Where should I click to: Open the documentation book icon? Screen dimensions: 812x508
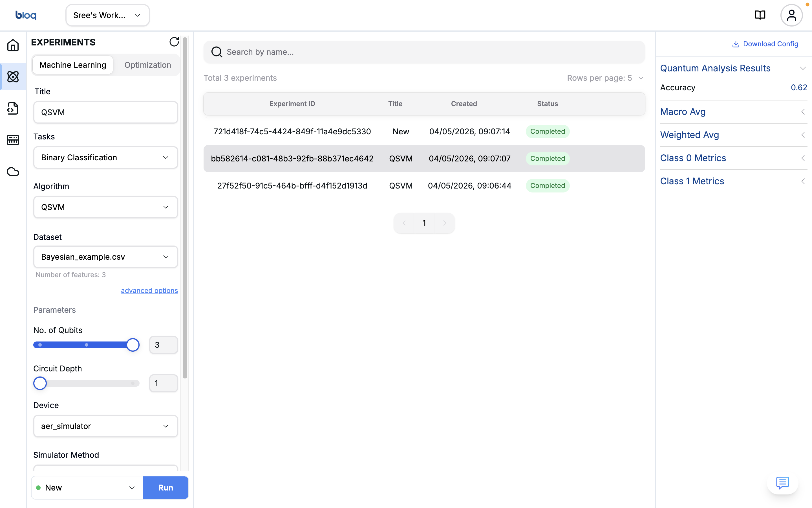click(x=760, y=15)
